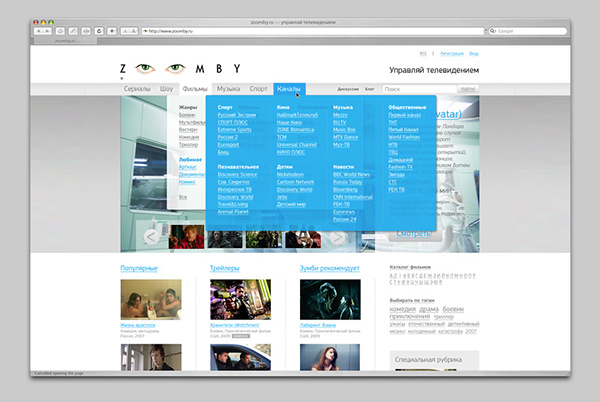
Task: Open channel 'BBC World News'
Action: [351, 174]
